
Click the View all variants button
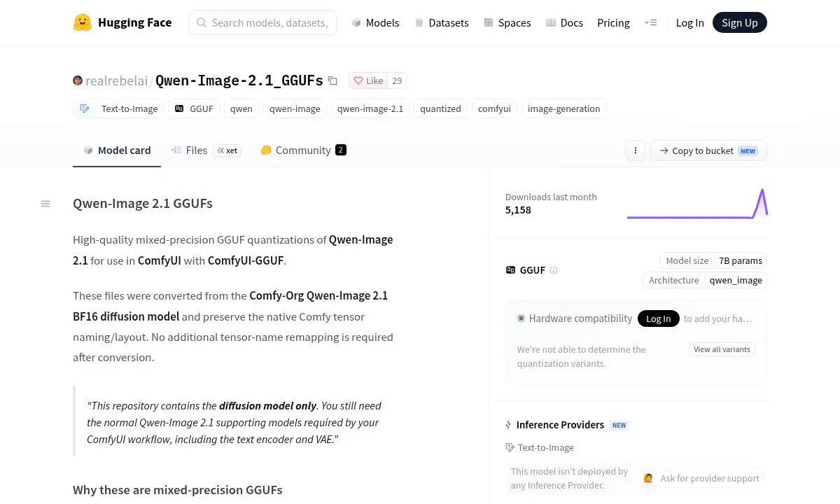click(722, 349)
